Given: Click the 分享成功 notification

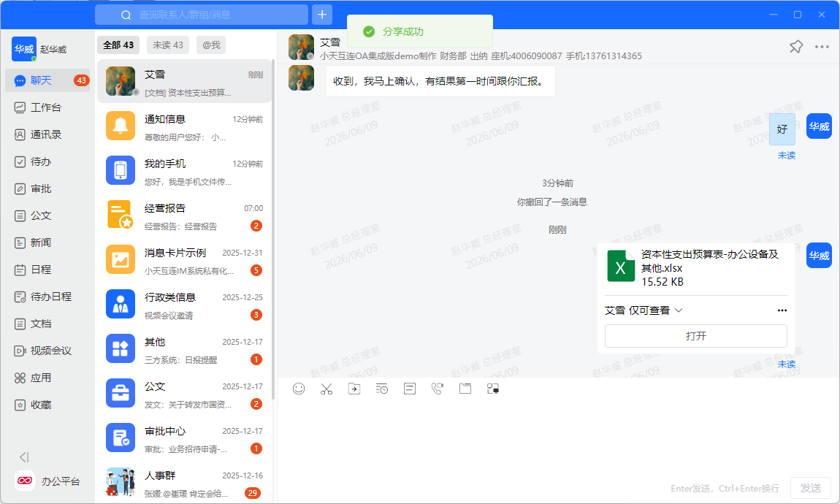Looking at the screenshot, I should pyautogui.click(x=420, y=31).
